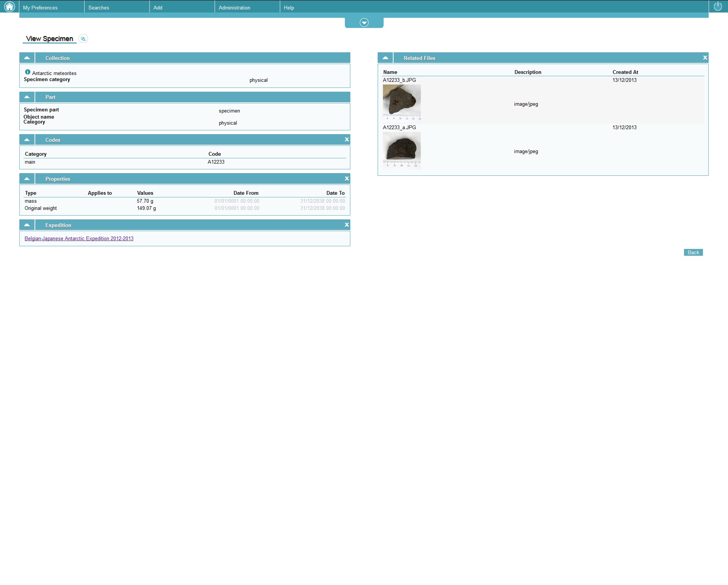The width and height of the screenshot is (728, 585).
Task: Close the Expedition widget with X
Action: [347, 225]
